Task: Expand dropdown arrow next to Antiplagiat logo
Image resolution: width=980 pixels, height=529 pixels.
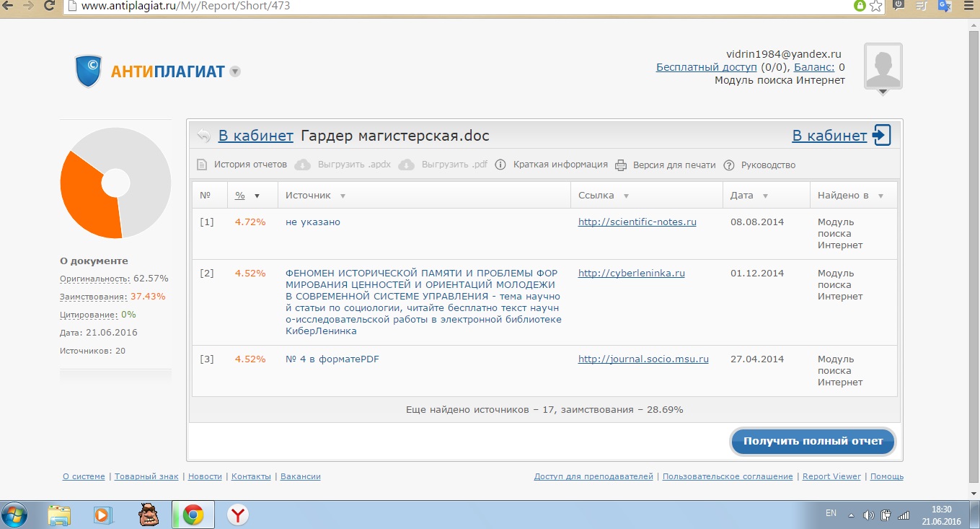Action: click(x=235, y=71)
